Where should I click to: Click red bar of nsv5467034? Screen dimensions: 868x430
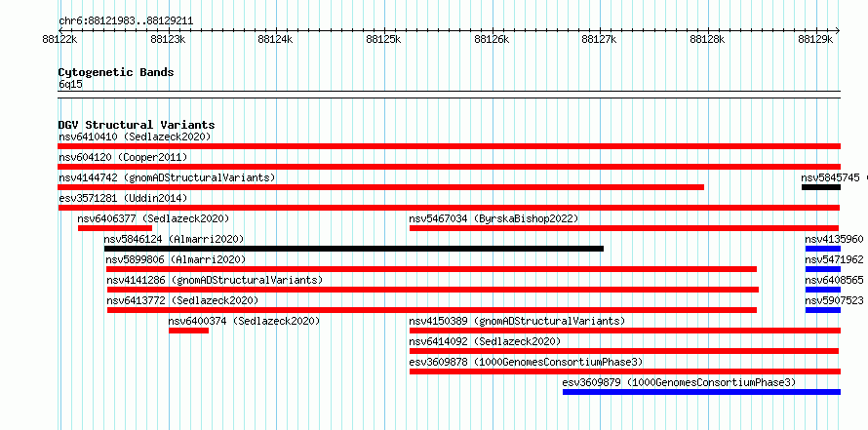(x=624, y=228)
